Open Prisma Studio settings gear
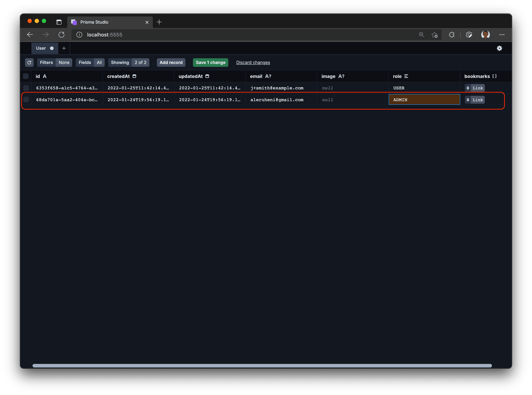The height and width of the screenshot is (395, 532). 499,48
